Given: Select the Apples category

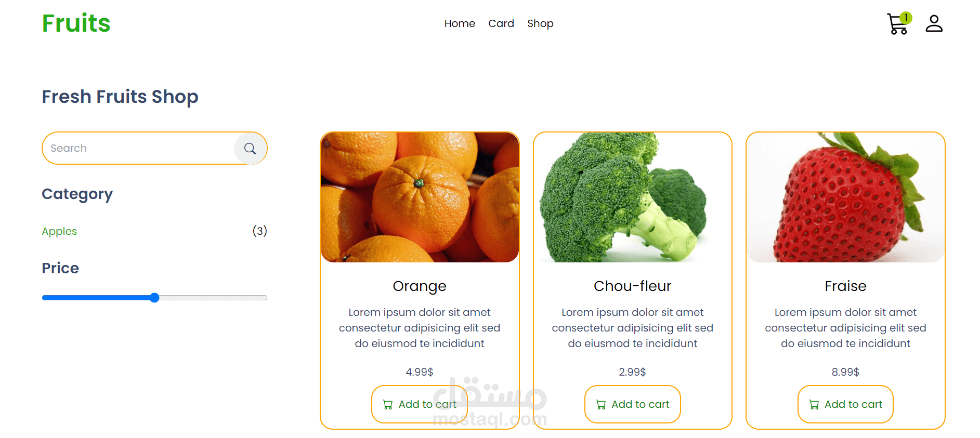Looking at the screenshot, I should [x=59, y=231].
